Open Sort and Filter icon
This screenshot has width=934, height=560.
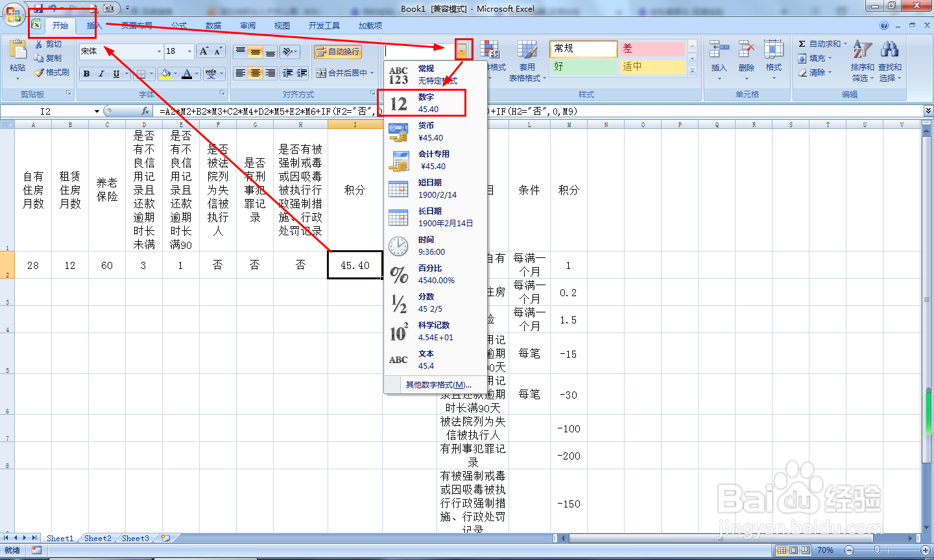863,50
